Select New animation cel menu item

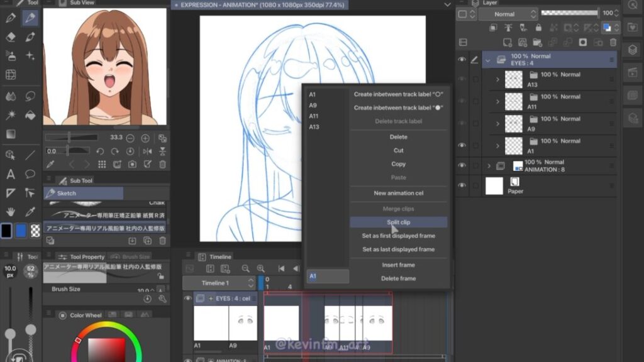(x=398, y=193)
